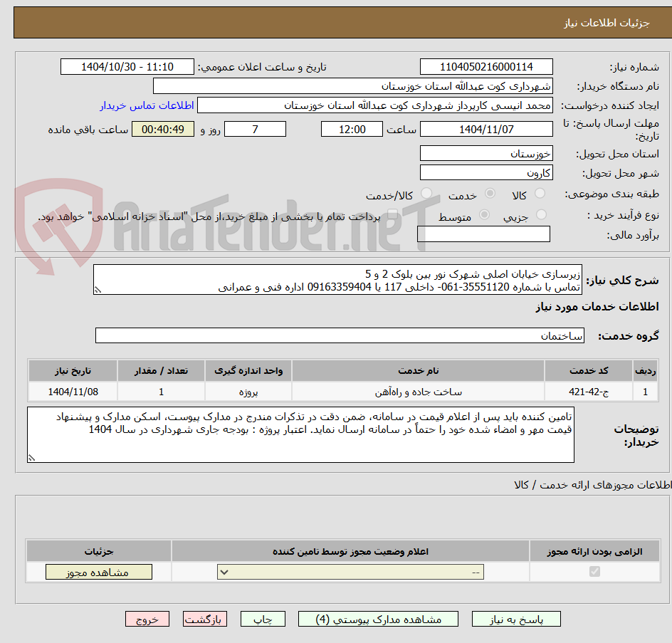Toggle the mandatory license checkbox
This screenshot has width=672, height=643.
point(594,571)
